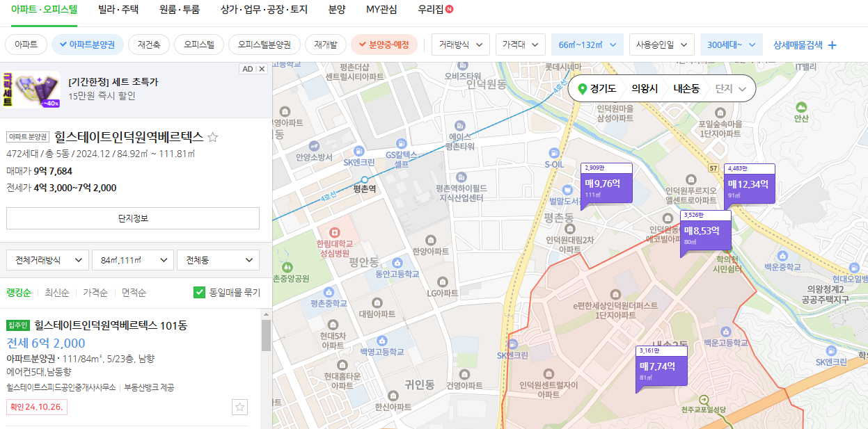Toggle the 아파트 filter chip
Image resolution: width=868 pixels, height=429 pixels.
(26, 44)
